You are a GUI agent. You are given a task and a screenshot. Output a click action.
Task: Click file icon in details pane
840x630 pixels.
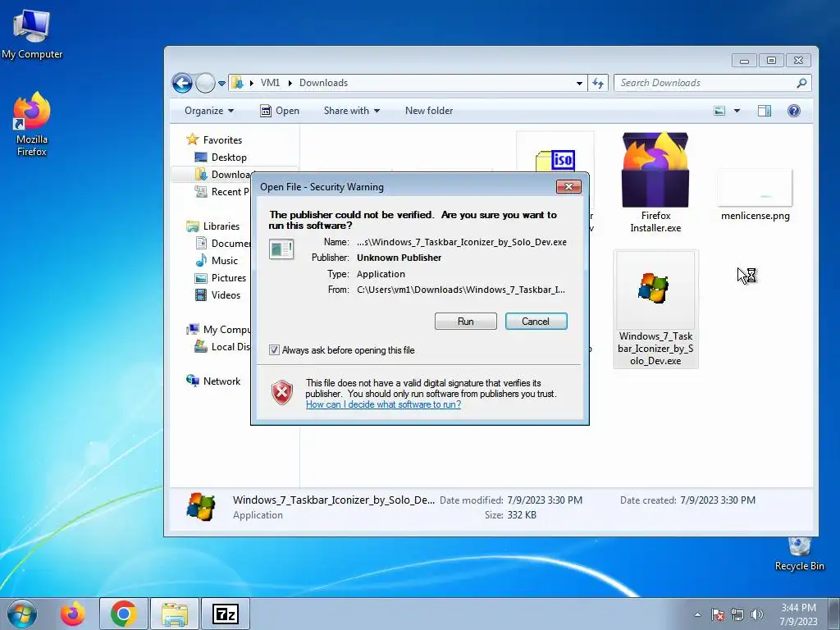pos(201,507)
